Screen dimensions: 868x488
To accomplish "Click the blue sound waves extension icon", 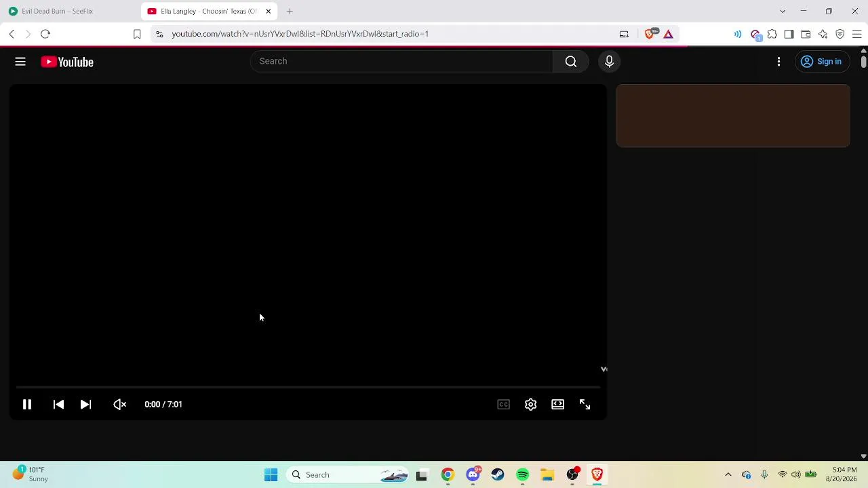I will tap(738, 34).
